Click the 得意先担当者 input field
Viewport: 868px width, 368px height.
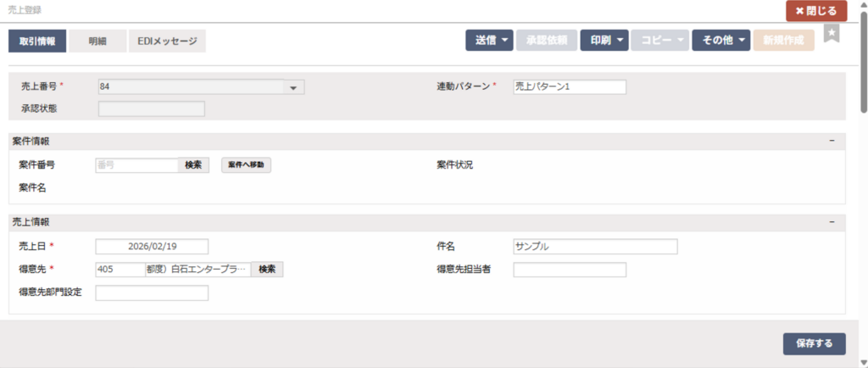coord(570,270)
